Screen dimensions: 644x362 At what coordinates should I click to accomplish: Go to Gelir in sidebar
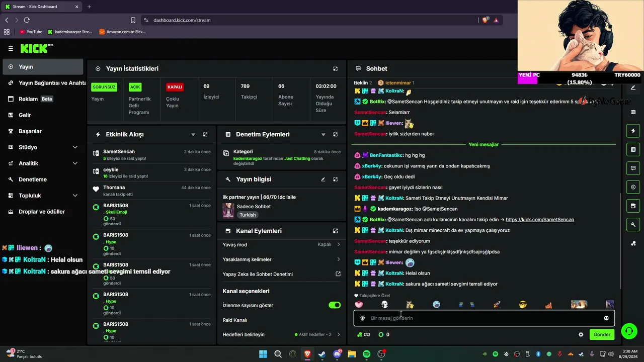[43, 115]
